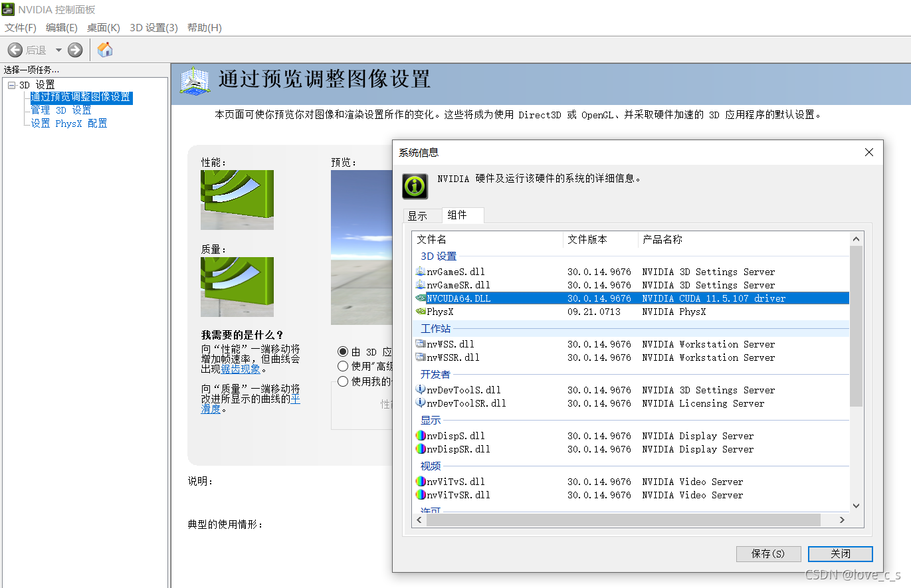Open the back button dropdown arrow

tap(58, 49)
